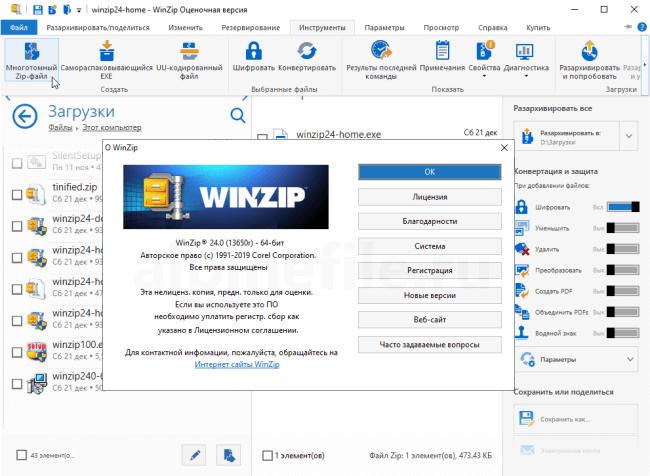Tick the 1 элемент(ов) checkbox
This screenshot has width=650, height=476.
point(267,455)
